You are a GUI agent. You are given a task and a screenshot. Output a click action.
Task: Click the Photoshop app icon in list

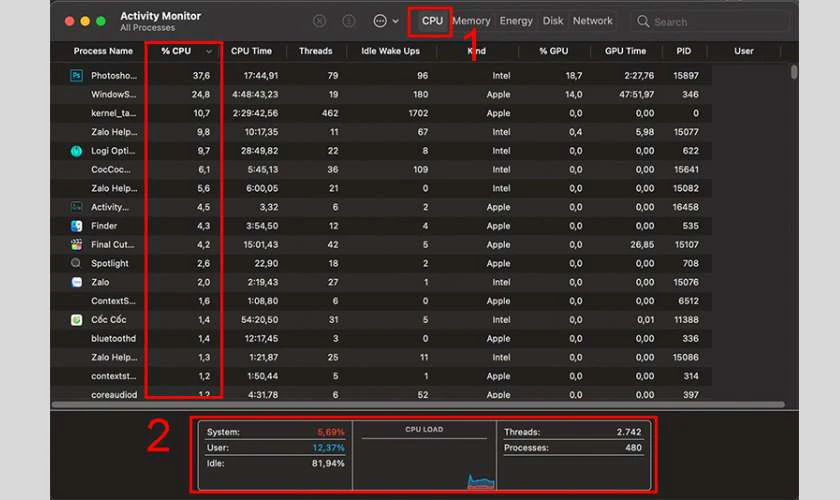tap(76, 76)
